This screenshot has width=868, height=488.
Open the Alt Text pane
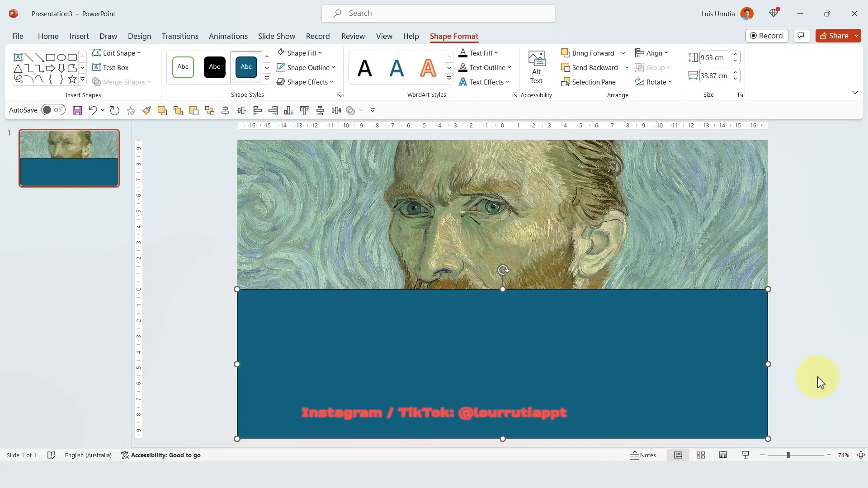pos(537,68)
